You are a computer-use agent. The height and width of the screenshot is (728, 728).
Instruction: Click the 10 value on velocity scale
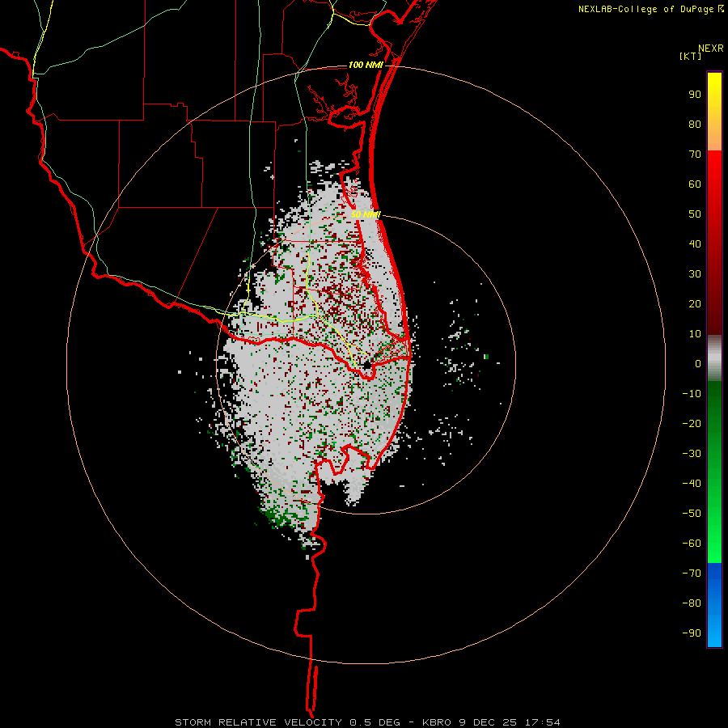tap(695, 334)
